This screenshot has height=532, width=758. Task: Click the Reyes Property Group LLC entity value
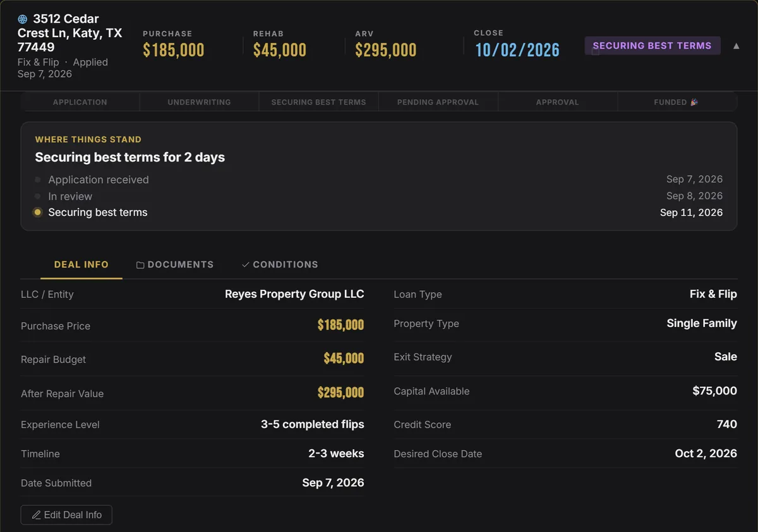(294, 294)
